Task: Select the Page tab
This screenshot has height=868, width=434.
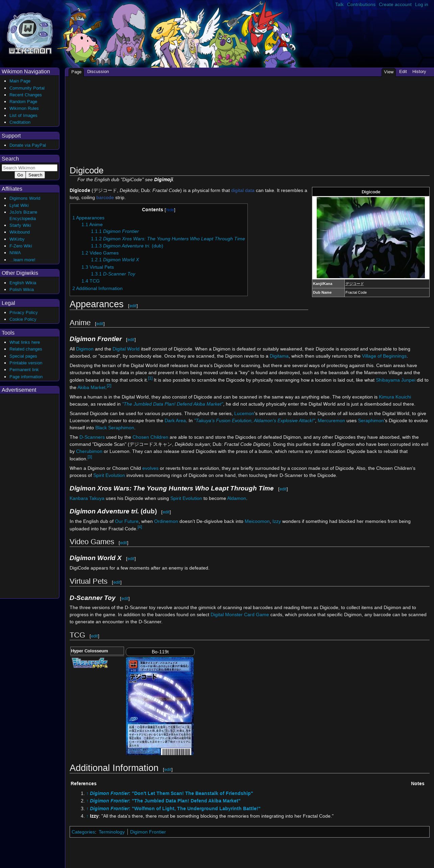Action: click(x=76, y=72)
